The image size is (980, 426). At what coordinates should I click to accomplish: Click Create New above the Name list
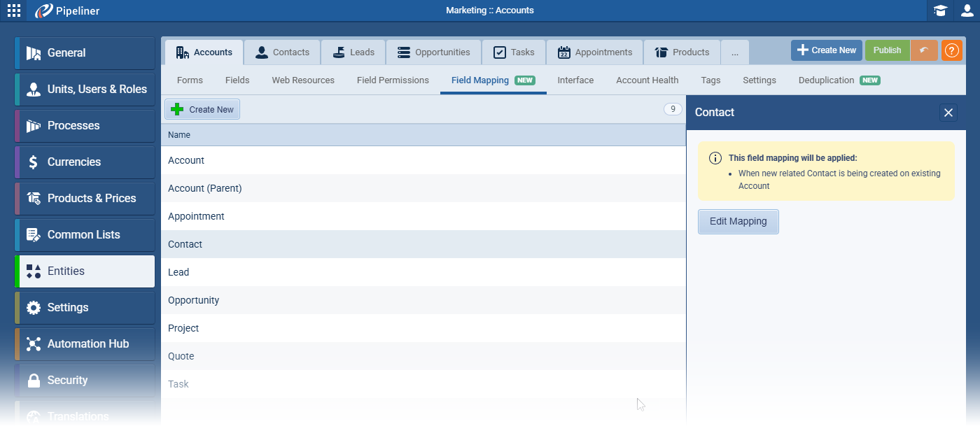point(202,110)
